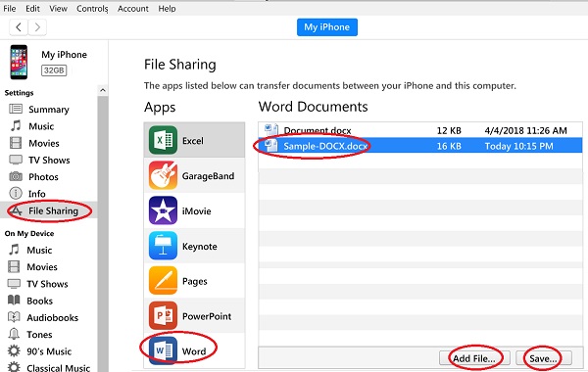Select the Keynote app icon

point(163,246)
